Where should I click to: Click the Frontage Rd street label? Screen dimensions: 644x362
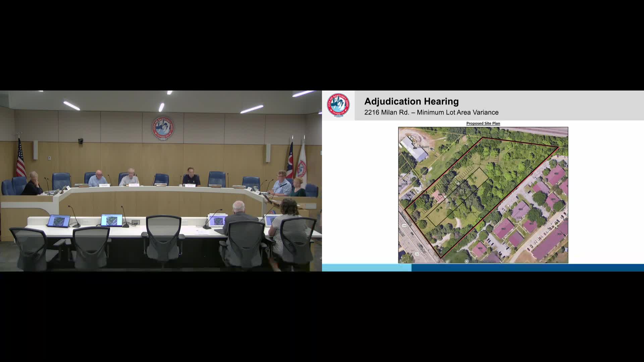(x=406, y=218)
